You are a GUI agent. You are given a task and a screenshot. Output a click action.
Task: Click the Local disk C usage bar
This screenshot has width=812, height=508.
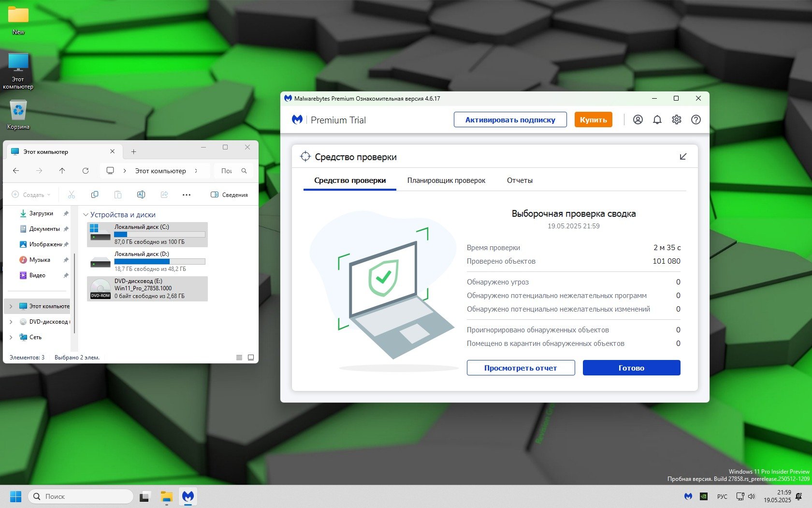(x=159, y=234)
